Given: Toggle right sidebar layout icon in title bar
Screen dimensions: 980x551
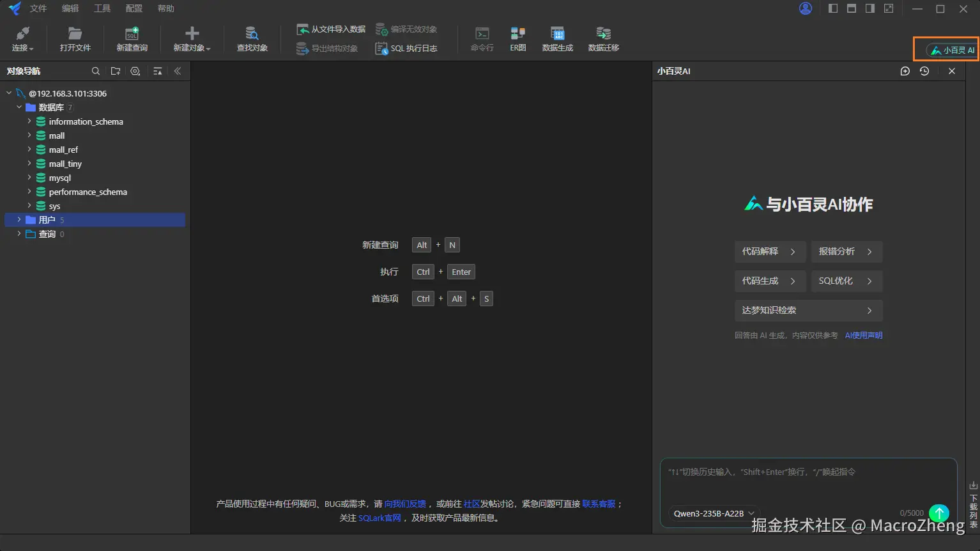Looking at the screenshot, I should (870, 8).
